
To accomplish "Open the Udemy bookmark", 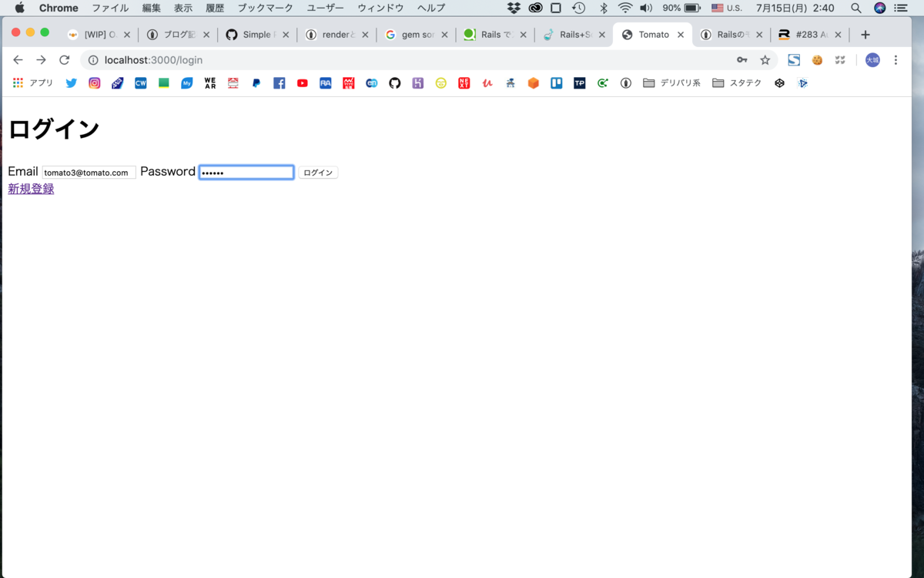I will pos(487,82).
